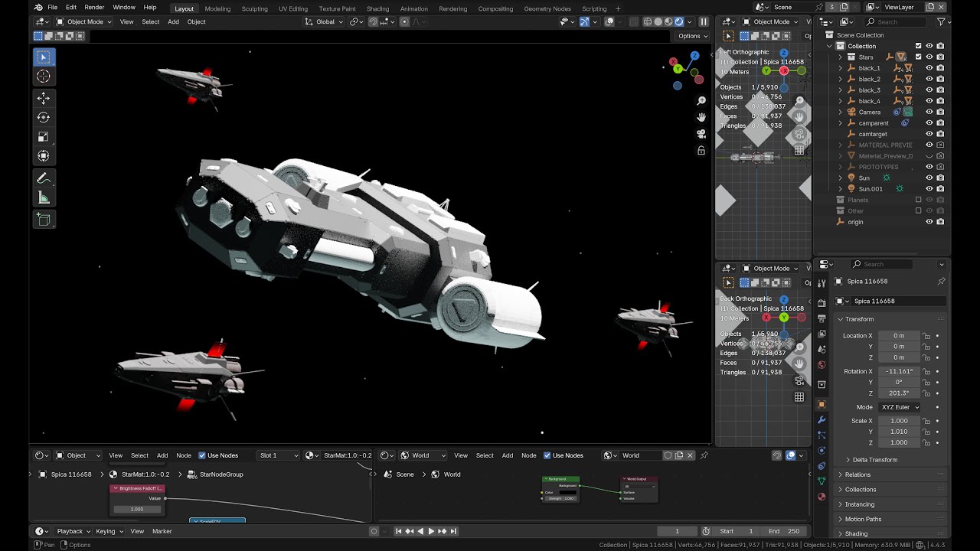Open the Global orientation dropdown

[x=325, y=21]
